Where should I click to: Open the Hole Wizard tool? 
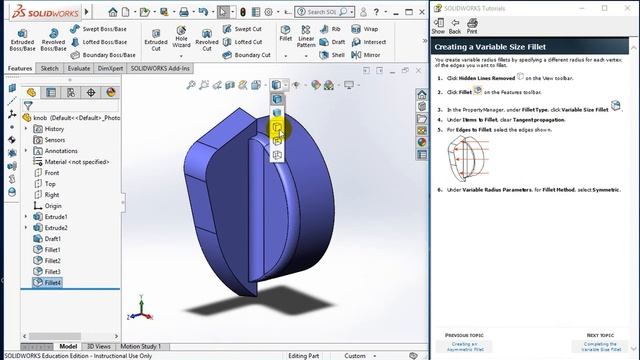click(181, 37)
